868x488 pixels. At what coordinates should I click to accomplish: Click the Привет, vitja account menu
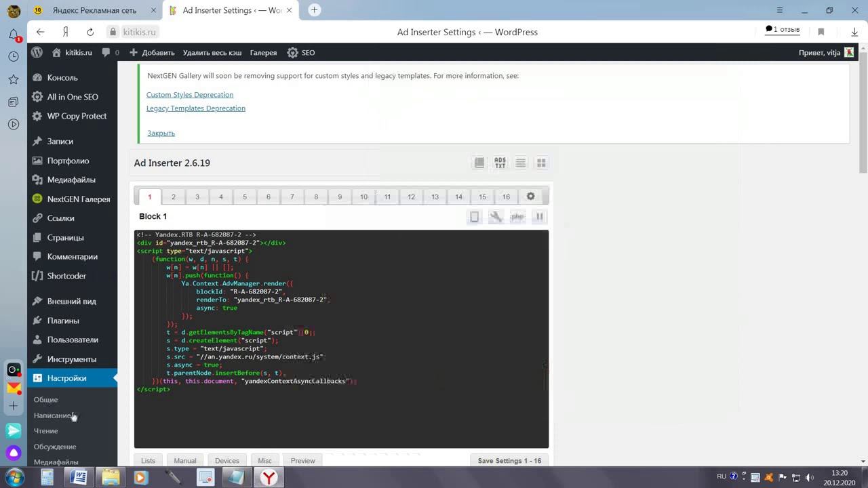point(827,52)
